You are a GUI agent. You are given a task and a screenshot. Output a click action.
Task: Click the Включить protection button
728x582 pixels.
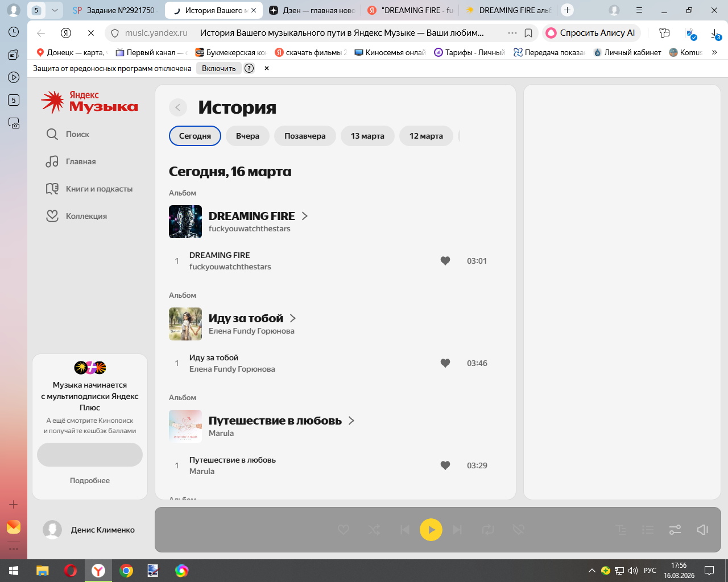click(x=219, y=68)
